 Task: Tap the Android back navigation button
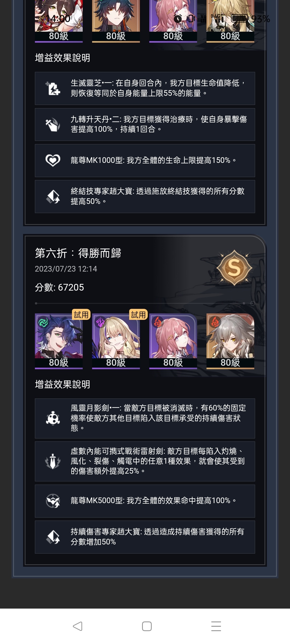[x=78, y=626]
